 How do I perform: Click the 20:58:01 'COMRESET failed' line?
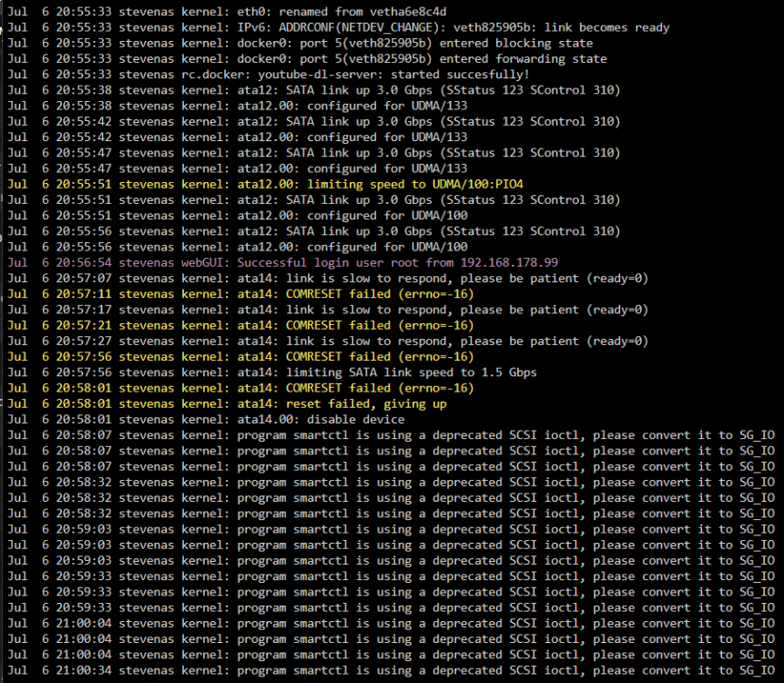(x=240, y=388)
